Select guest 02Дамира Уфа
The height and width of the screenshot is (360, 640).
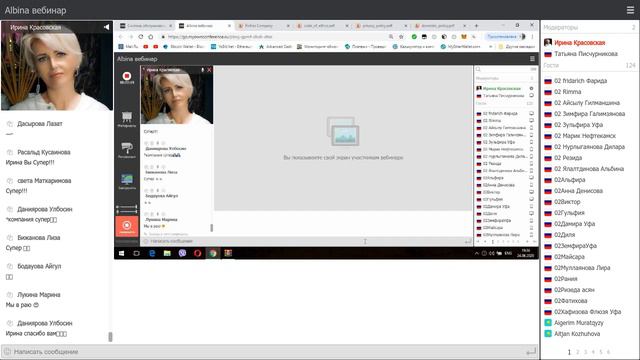coord(574,224)
